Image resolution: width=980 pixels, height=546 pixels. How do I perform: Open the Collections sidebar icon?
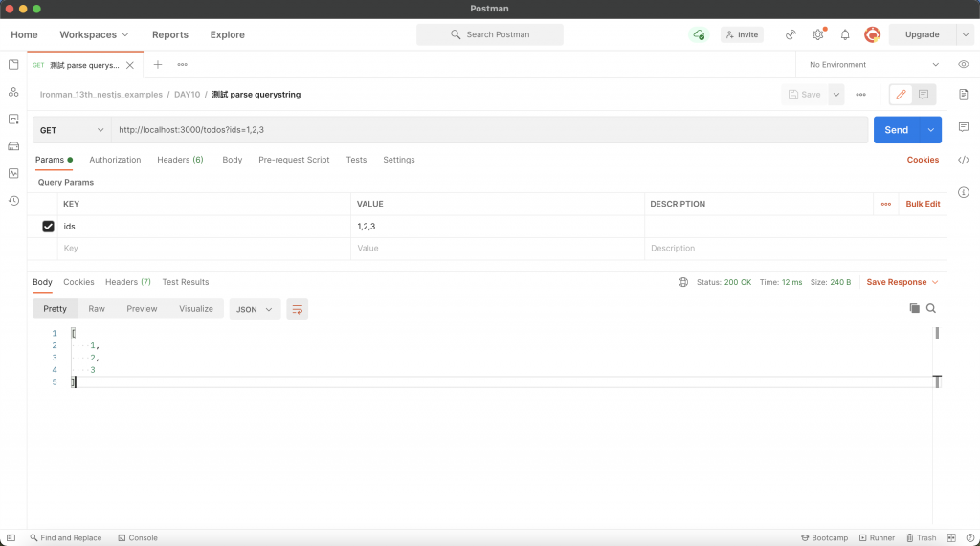[x=13, y=64]
